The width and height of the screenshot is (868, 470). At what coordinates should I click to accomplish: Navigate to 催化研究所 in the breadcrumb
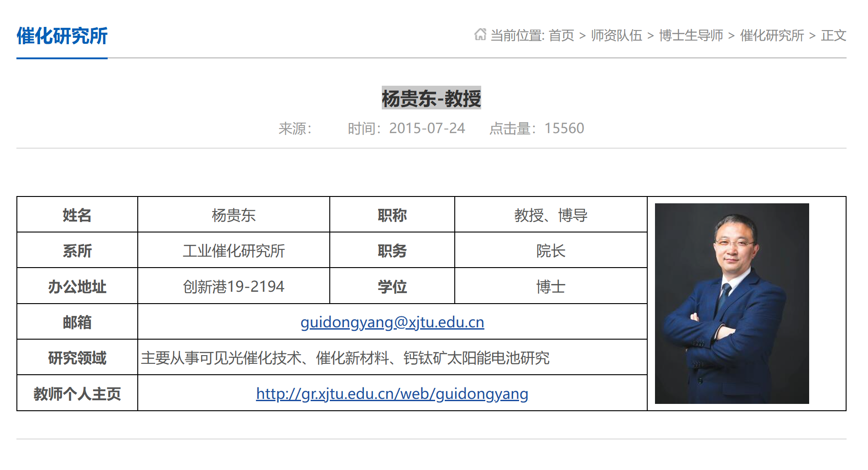point(772,36)
